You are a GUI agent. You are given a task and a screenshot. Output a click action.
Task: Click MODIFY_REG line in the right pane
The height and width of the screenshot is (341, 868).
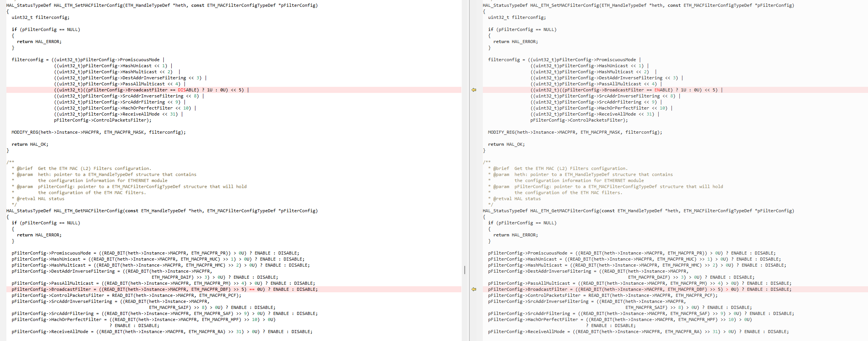click(x=575, y=132)
